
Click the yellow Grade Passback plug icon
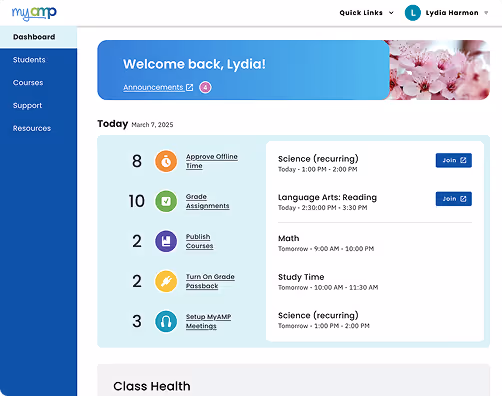tap(166, 281)
